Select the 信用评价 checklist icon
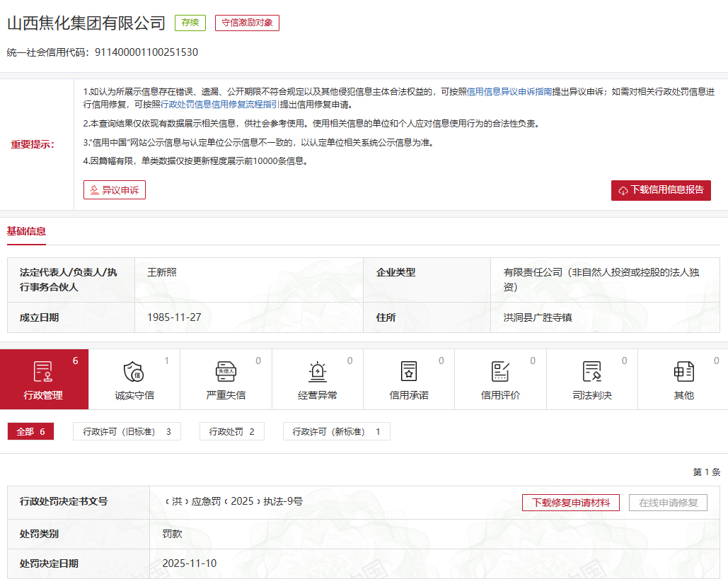Viewport: 728px width, 579px height. click(x=500, y=372)
